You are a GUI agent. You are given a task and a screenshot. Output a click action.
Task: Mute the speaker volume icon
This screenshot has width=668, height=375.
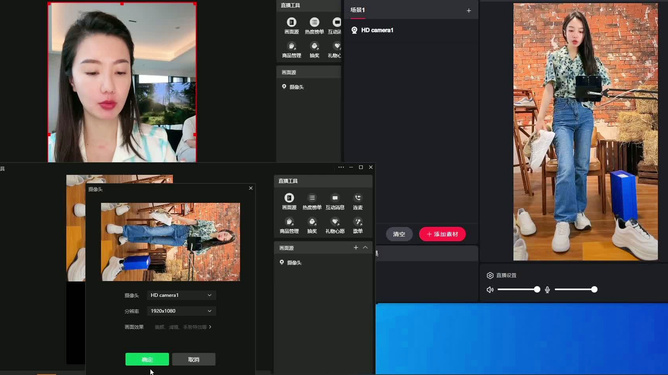coord(490,290)
